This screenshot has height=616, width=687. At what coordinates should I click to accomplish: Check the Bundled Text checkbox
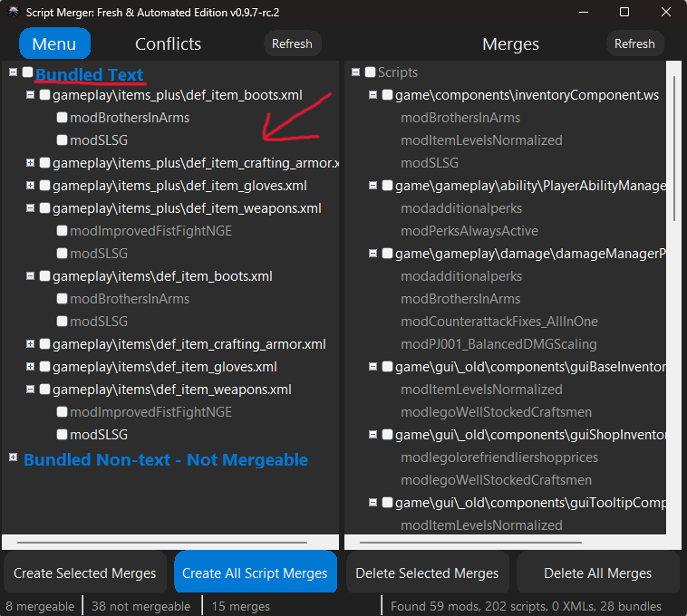pyautogui.click(x=27, y=72)
